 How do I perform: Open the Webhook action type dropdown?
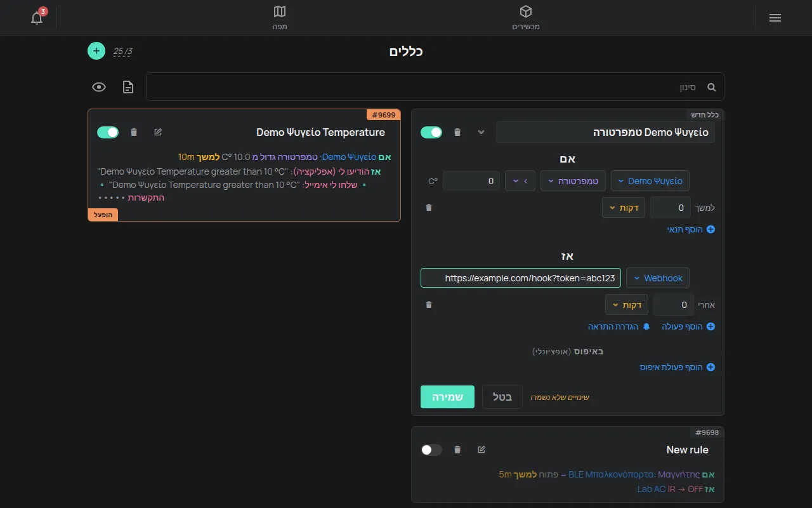(658, 278)
